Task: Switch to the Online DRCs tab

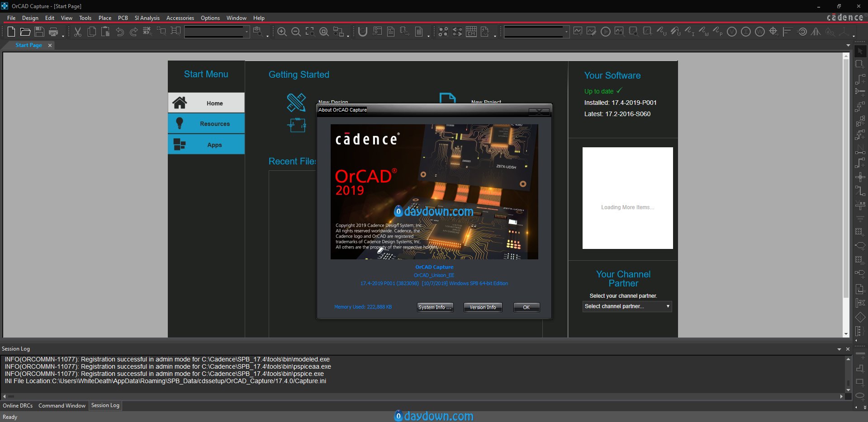Action: [x=18, y=406]
